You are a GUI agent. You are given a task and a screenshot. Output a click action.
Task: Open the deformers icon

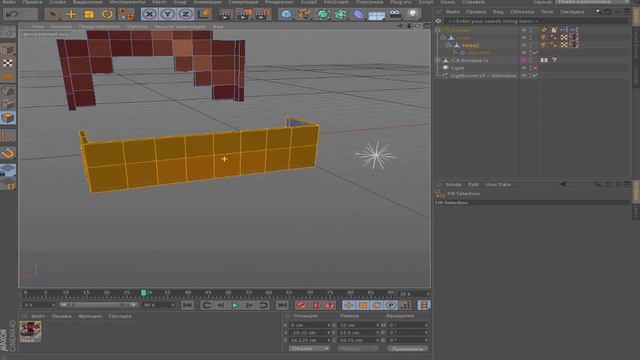pos(358,14)
